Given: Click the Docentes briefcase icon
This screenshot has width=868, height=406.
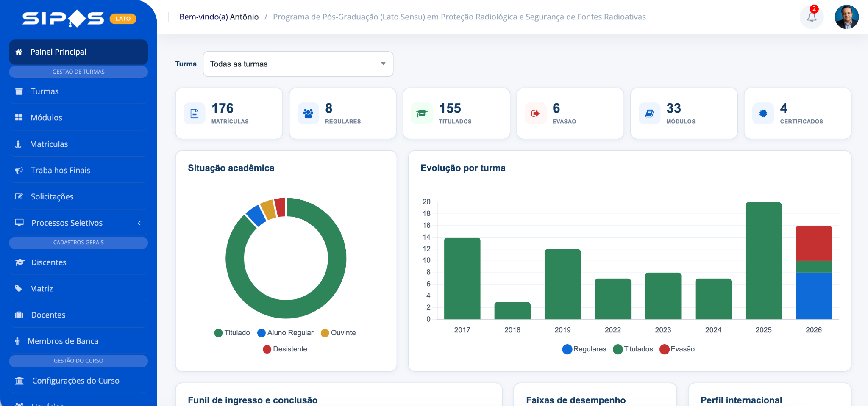Looking at the screenshot, I should (x=19, y=315).
